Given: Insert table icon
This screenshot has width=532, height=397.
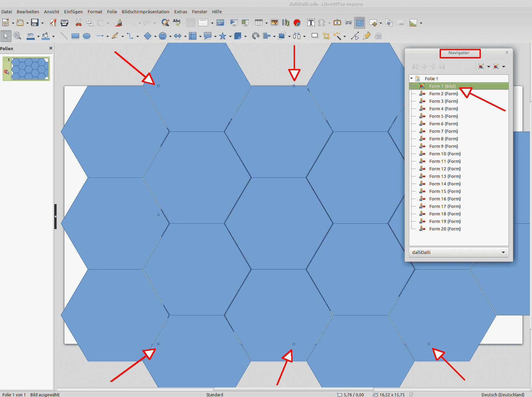Looking at the screenshot, I should (259, 23).
